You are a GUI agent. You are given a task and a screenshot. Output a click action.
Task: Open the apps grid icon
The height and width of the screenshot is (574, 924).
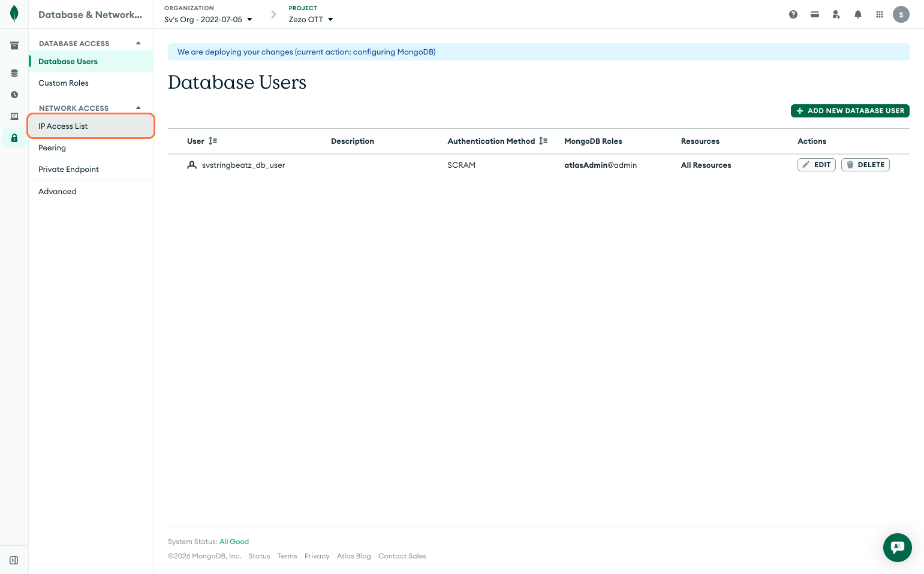pyautogui.click(x=880, y=14)
